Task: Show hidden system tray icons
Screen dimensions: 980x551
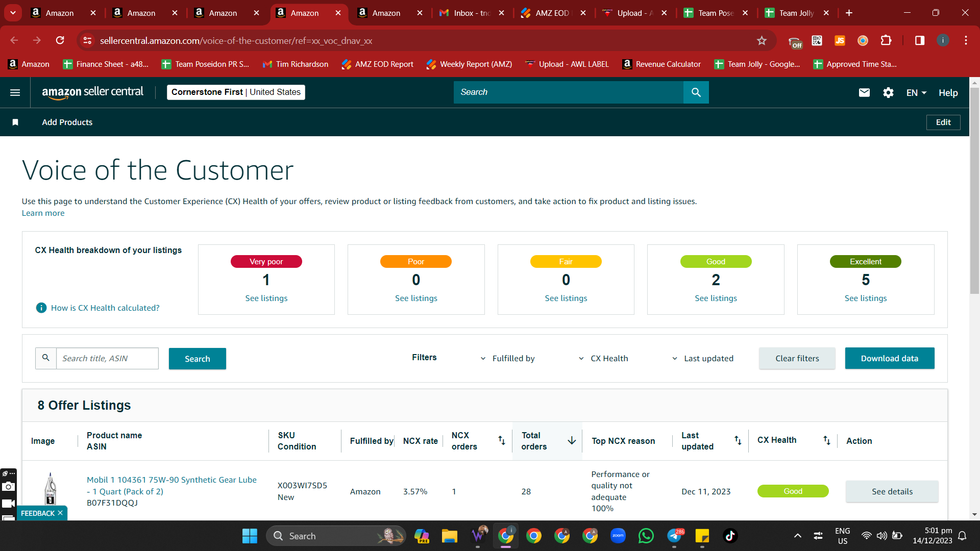Action: tap(797, 536)
